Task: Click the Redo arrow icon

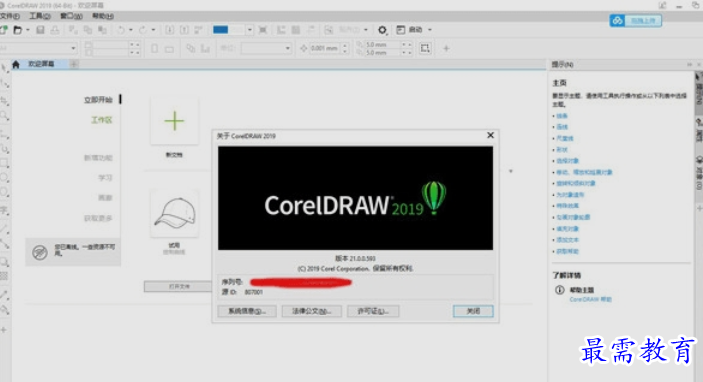Action: 143,30
